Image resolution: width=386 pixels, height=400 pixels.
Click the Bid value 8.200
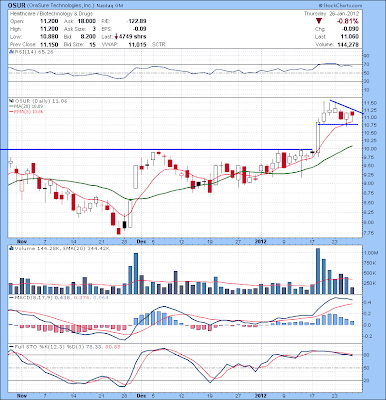[x=88, y=37]
